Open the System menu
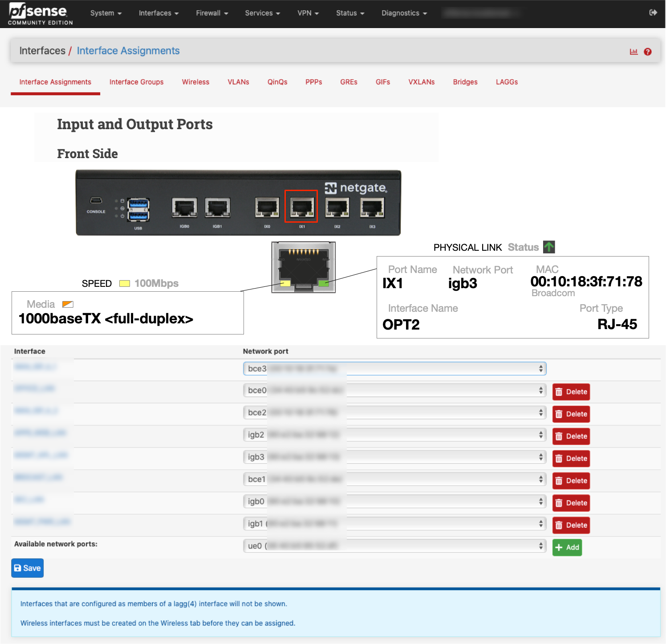Viewport: 666px width, 644px height. coord(106,13)
